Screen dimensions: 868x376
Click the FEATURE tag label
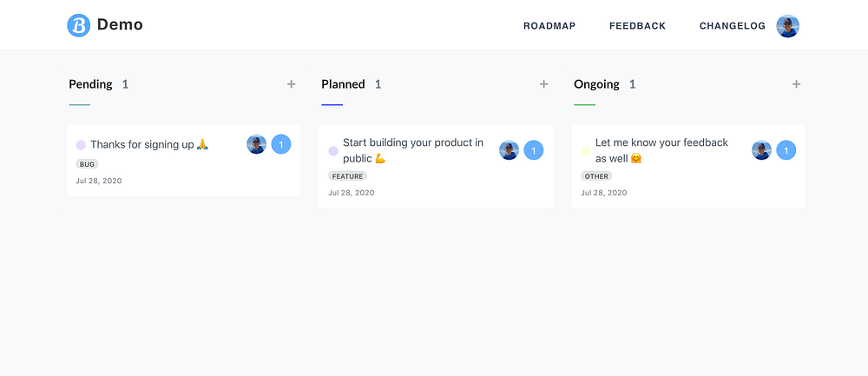(x=347, y=176)
